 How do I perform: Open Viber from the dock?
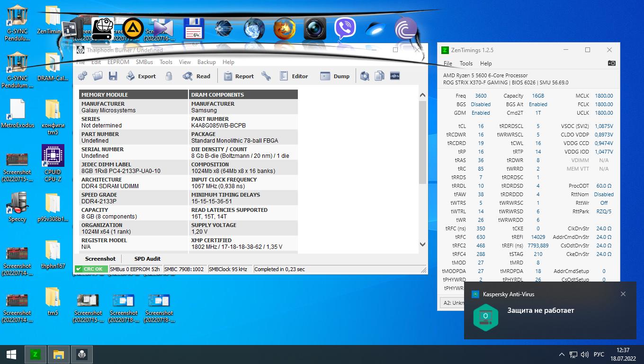click(x=345, y=29)
